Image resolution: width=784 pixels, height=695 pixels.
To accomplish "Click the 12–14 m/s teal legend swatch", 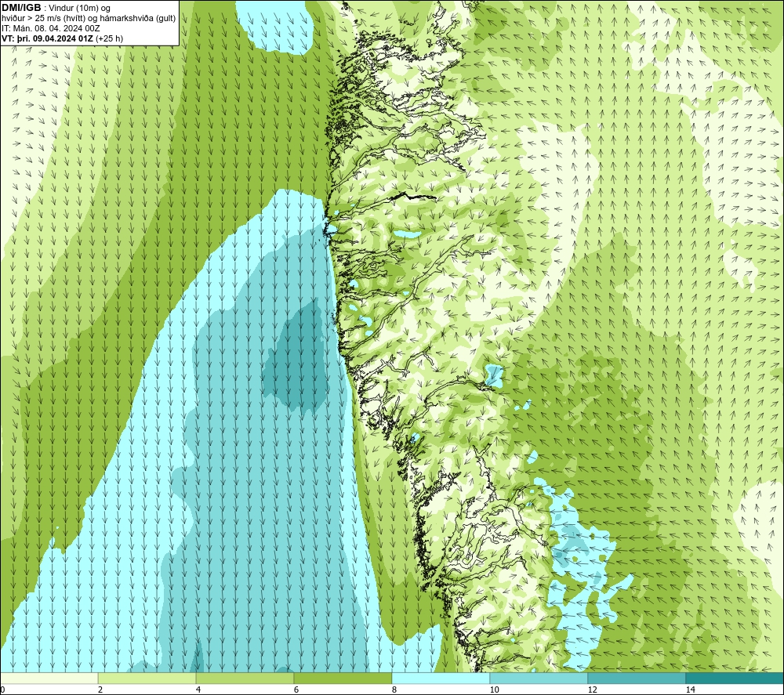I will tap(637, 678).
